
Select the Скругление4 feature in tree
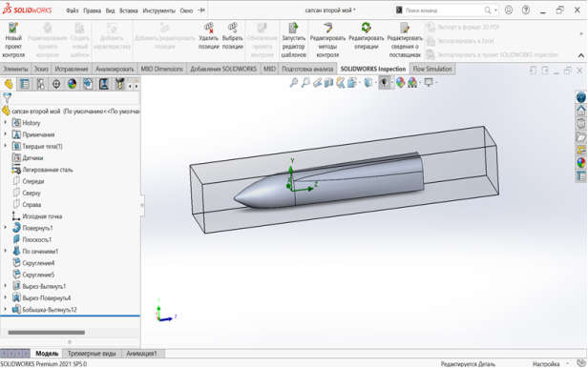(x=38, y=263)
